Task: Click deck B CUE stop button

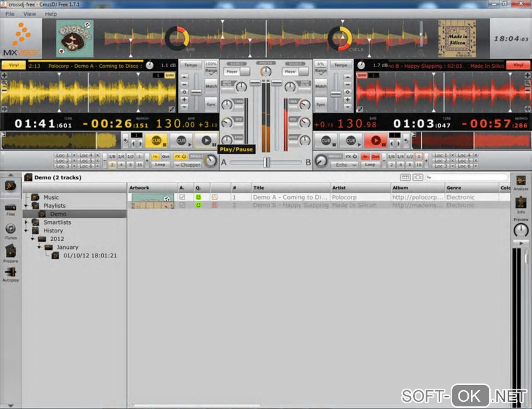Action: point(325,141)
